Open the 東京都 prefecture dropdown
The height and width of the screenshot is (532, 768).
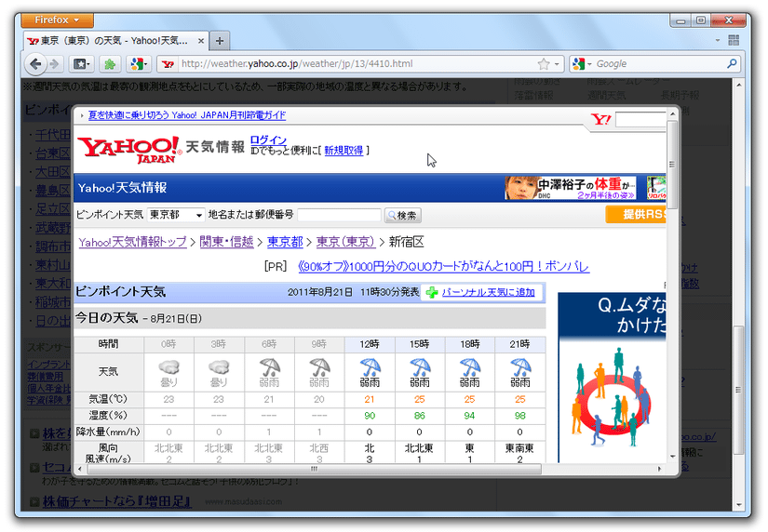pyautogui.click(x=176, y=215)
